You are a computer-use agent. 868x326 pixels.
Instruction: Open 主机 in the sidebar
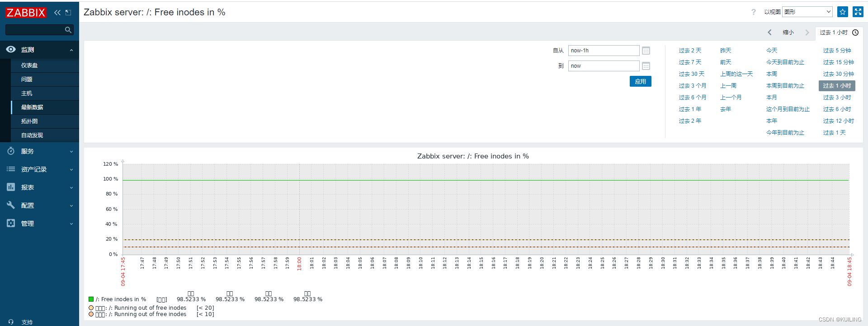point(27,93)
